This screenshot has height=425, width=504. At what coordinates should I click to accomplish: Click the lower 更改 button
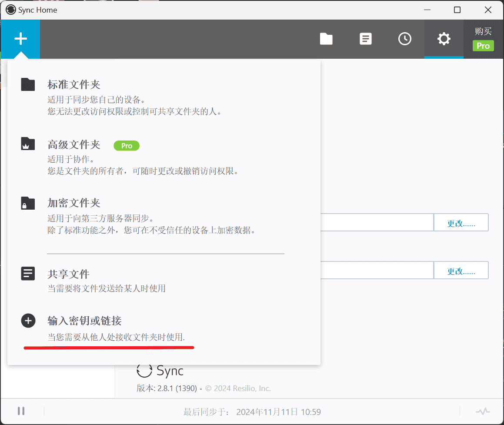click(x=461, y=271)
